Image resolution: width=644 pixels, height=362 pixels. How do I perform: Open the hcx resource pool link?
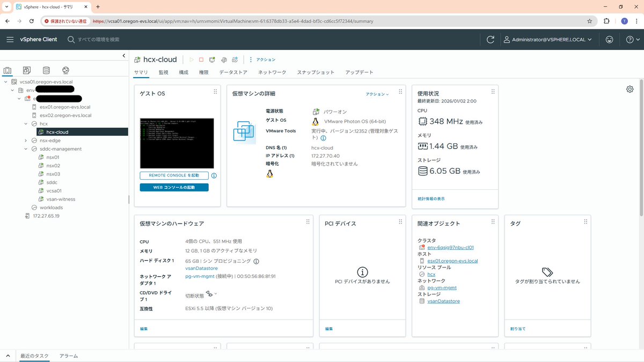[x=431, y=274]
